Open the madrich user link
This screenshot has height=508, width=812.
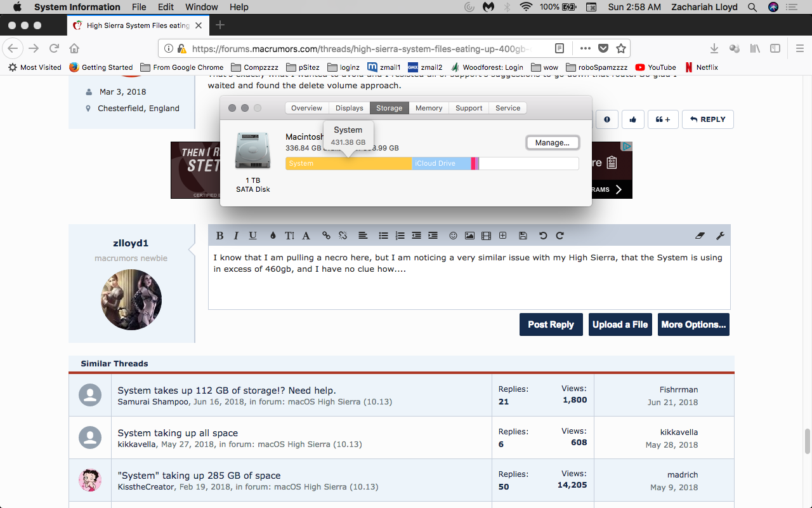tap(682, 475)
